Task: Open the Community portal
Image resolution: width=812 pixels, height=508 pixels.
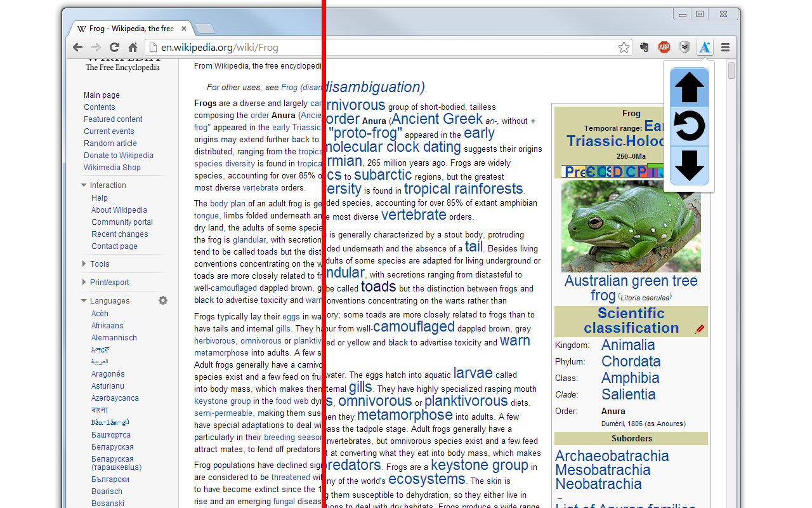Action: coord(122,222)
